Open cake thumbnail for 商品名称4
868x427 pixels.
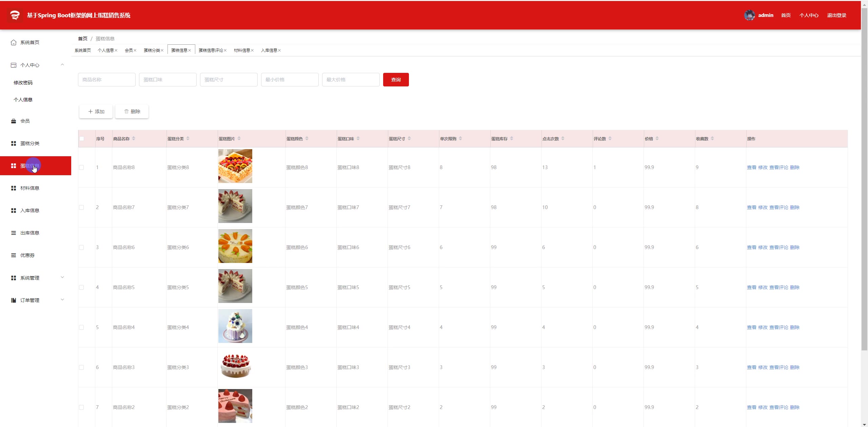235,326
